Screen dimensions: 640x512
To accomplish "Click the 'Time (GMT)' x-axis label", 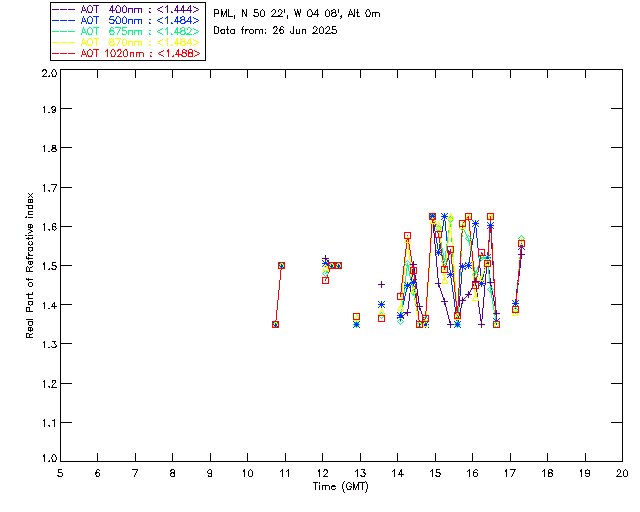I will point(341,486).
